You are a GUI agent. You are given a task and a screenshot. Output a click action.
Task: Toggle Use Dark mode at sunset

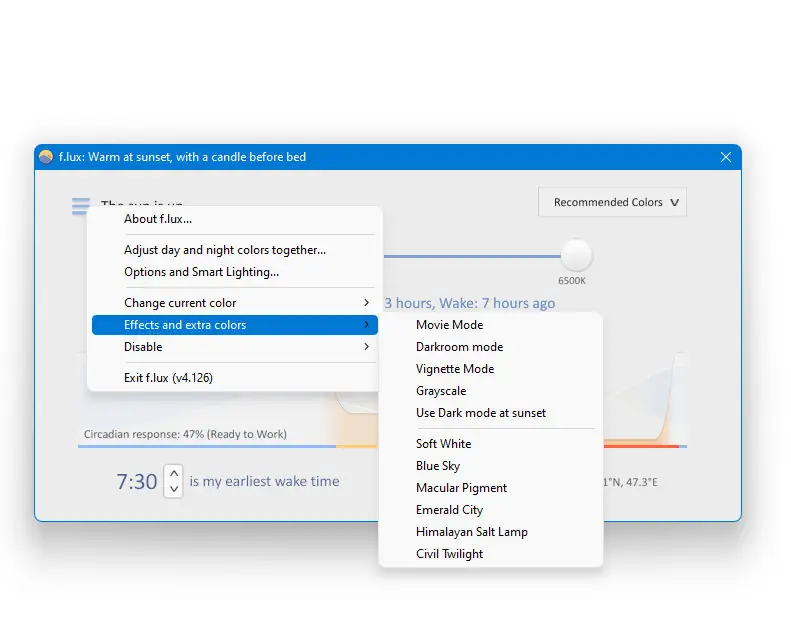pyautogui.click(x=490, y=413)
